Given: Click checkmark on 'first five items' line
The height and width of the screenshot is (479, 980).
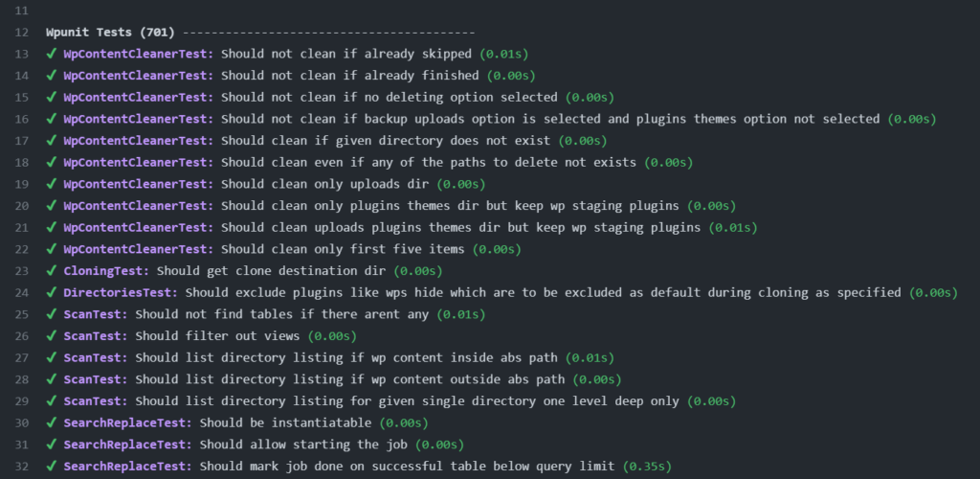Looking at the screenshot, I should pos(52,249).
